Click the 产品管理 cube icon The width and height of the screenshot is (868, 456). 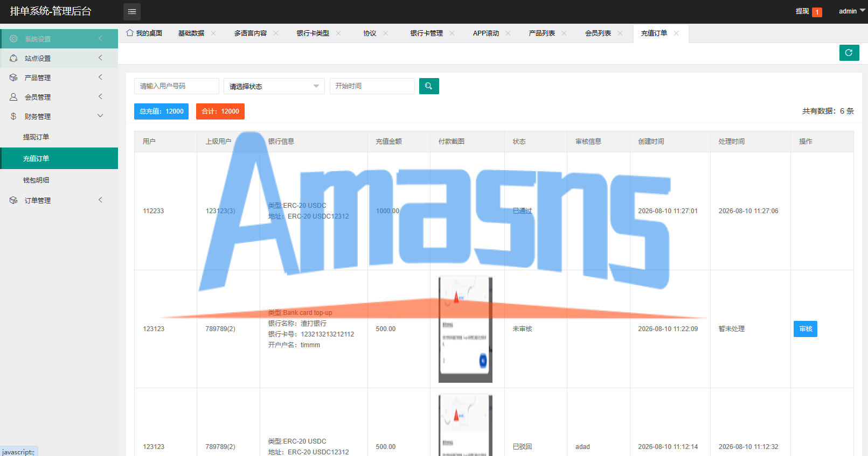point(13,78)
